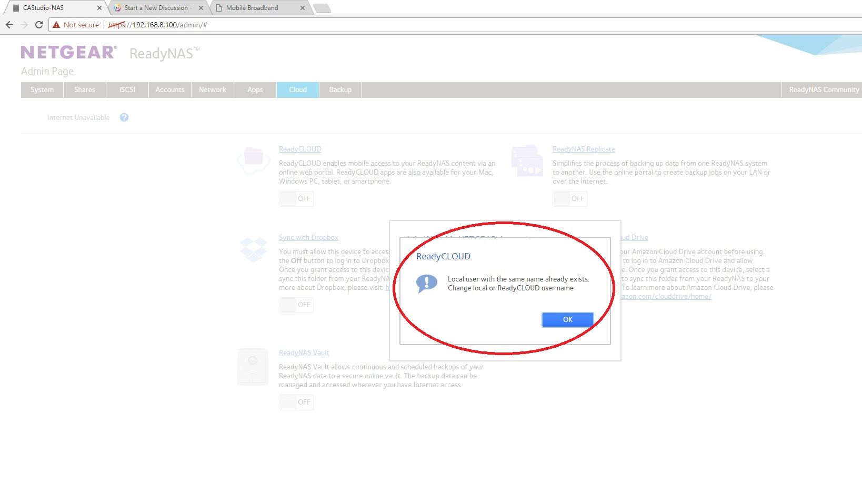Turn on Sync with Dropbox switch
Screen dimensions: 862x504
(x=296, y=305)
